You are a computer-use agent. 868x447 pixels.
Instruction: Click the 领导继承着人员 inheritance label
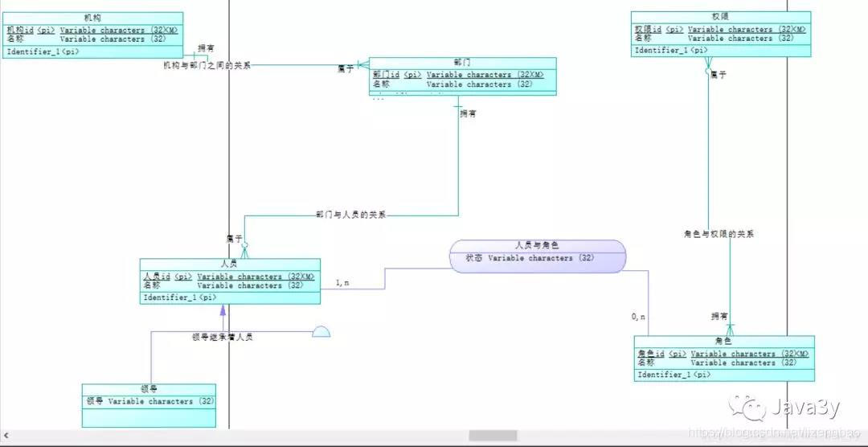point(222,337)
